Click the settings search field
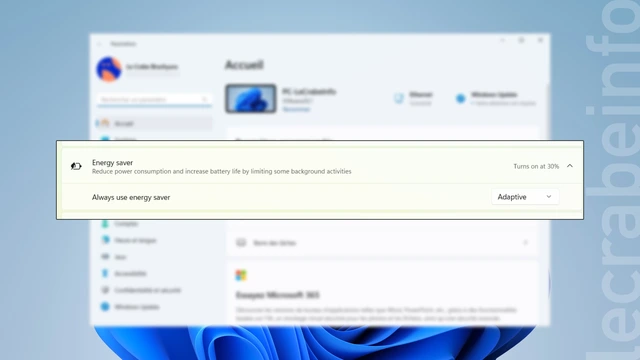Image resolution: width=640 pixels, height=360 pixels. (x=154, y=100)
